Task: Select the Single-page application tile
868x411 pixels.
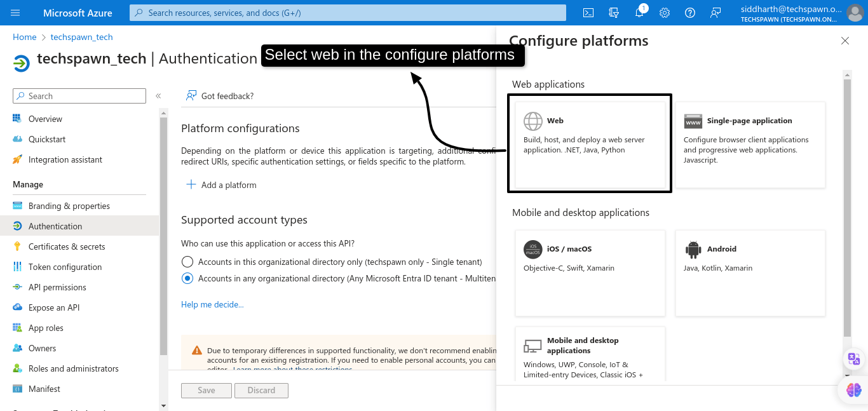Action: tap(750, 145)
